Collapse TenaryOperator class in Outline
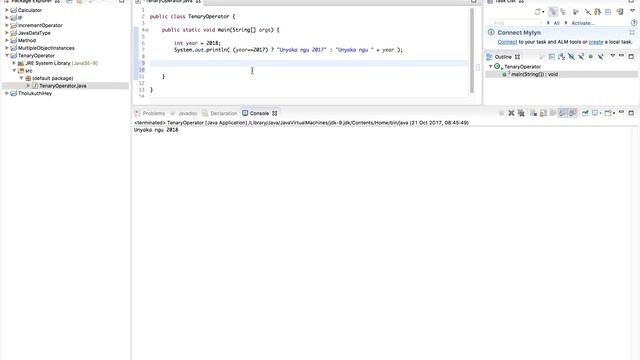The height and width of the screenshot is (360, 640). tap(491, 66)
